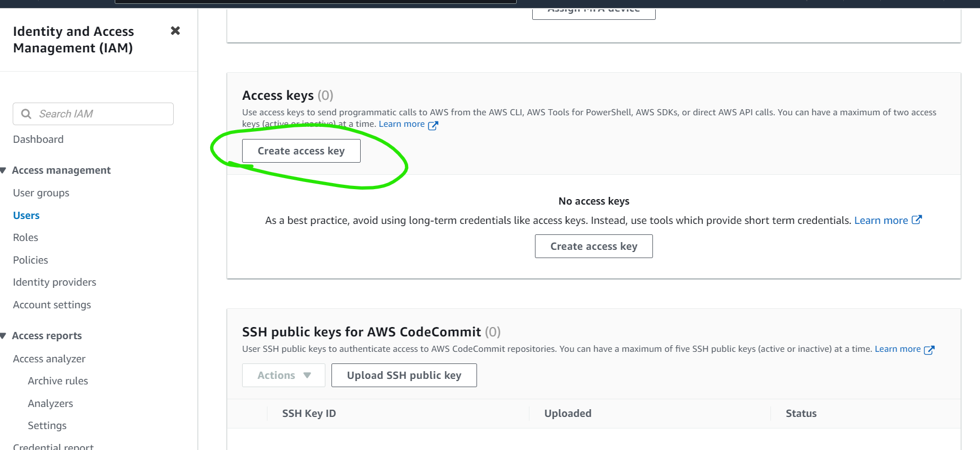This screenshot has width=980, height=450.
Task: Open Access analyzer
Action: click(x=49, y=359)
